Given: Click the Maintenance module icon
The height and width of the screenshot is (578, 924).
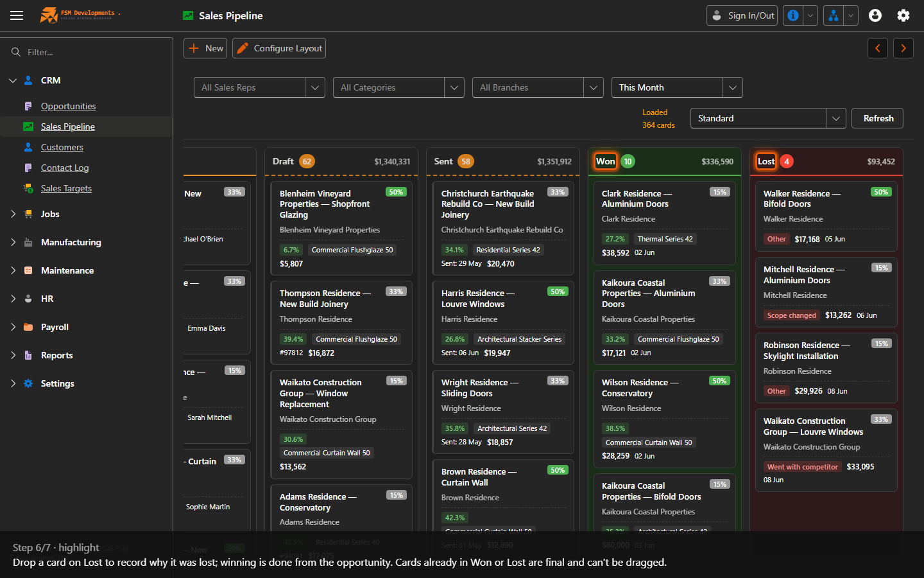Looking at the screenshot, I should (28, 270).
